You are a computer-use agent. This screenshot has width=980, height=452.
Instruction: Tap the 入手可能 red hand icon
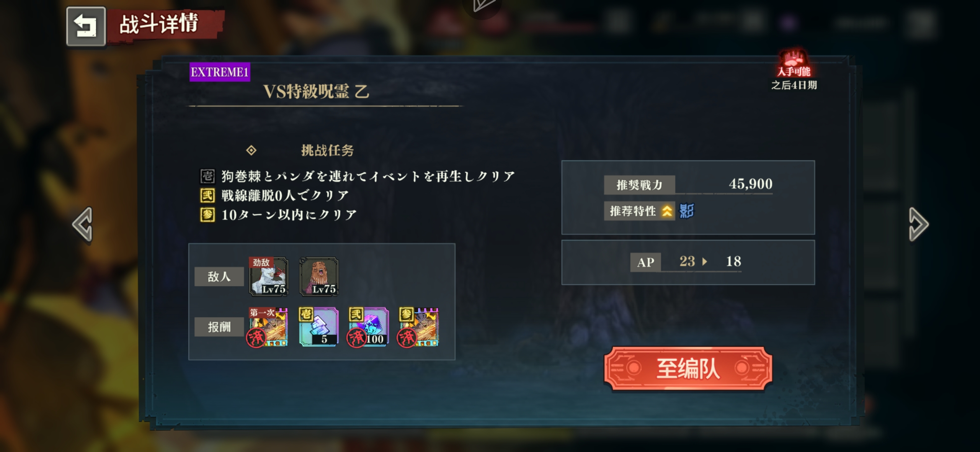point(794,64)
